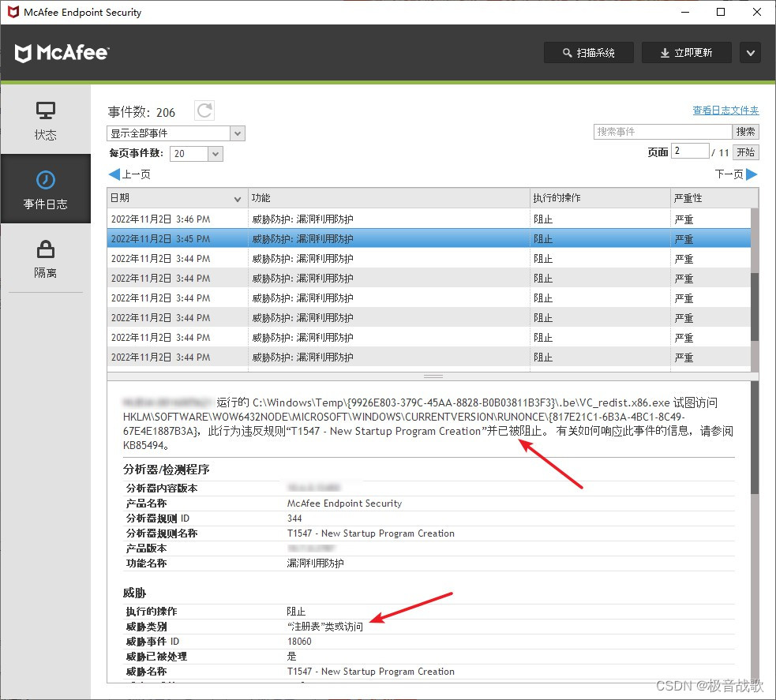Open the 显示全部事件 filter dropdown

[236, 133]
